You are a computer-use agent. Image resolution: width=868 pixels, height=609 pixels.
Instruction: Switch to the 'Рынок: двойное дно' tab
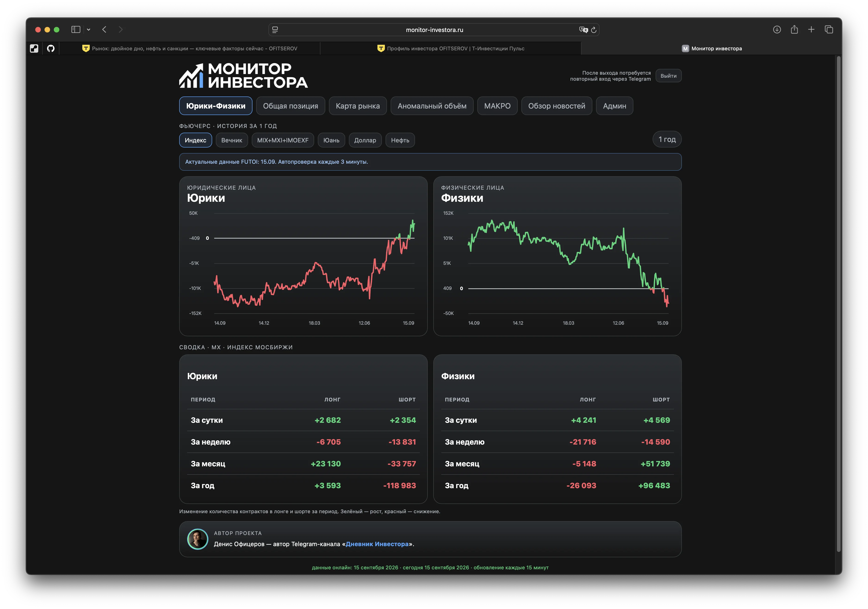(190, 48)
